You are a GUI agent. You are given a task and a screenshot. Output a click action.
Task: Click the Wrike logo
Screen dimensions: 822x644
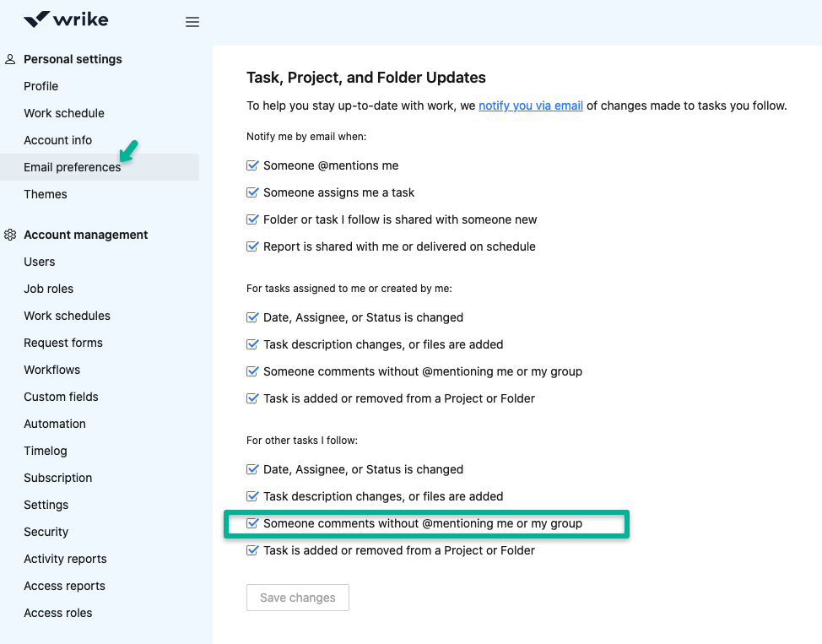tap(66, 19)
